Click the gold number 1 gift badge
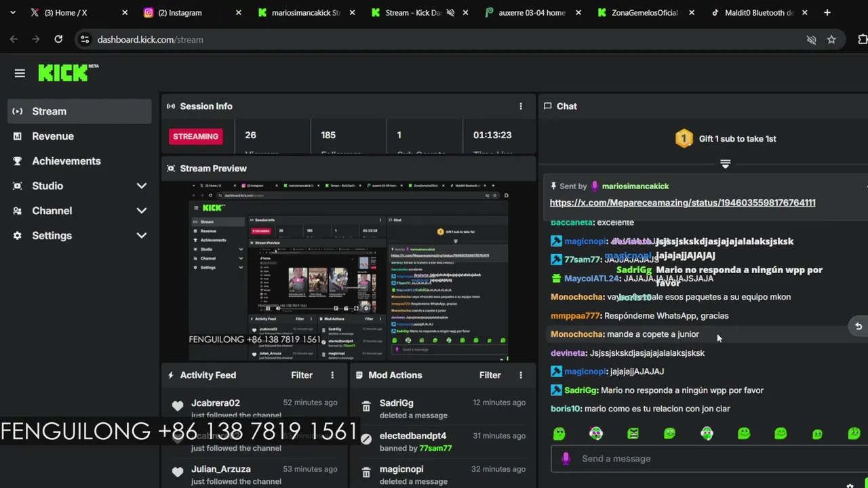Viewport: 868px width, 488px height. pyautogui.click(x=684, y=139)
